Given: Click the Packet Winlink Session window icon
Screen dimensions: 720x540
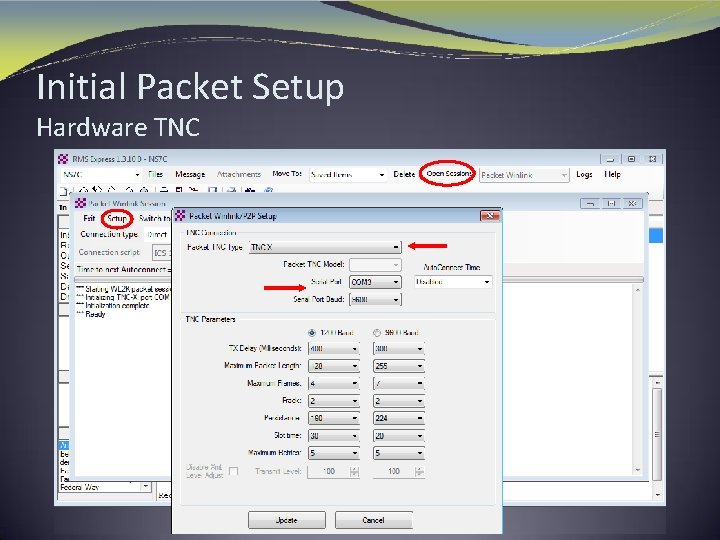Looking at the screenshot, I should tap(80, 203).
